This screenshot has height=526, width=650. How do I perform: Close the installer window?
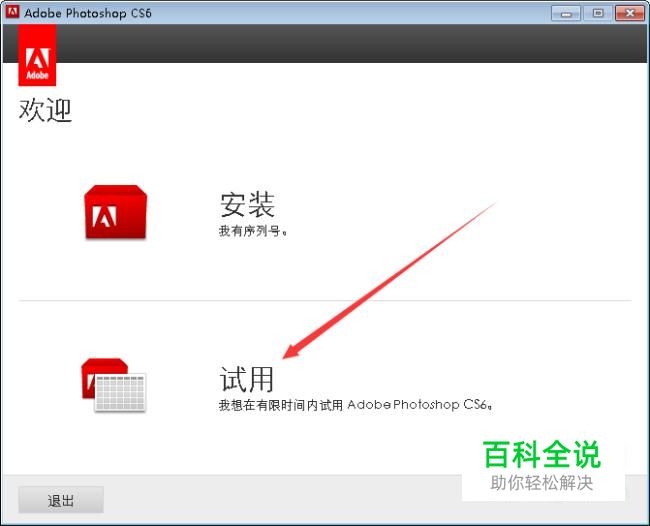[630, 13]
